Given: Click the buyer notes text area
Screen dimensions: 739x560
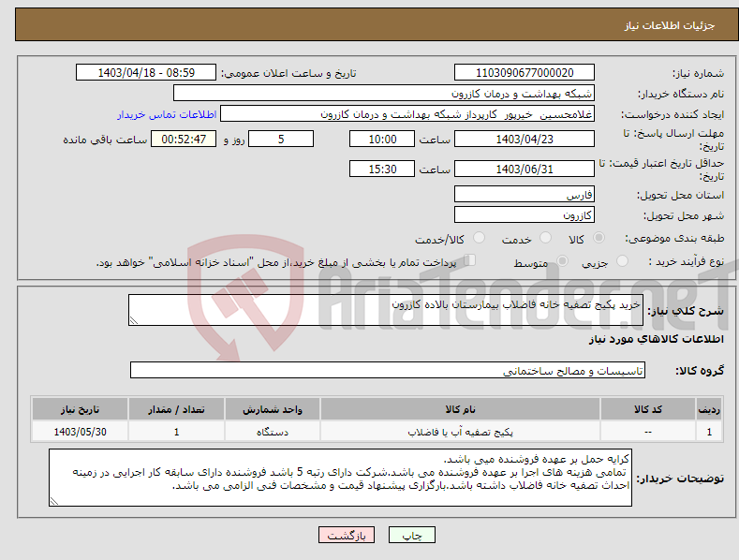Looking at the screenshot, I should tap(340, 478).
